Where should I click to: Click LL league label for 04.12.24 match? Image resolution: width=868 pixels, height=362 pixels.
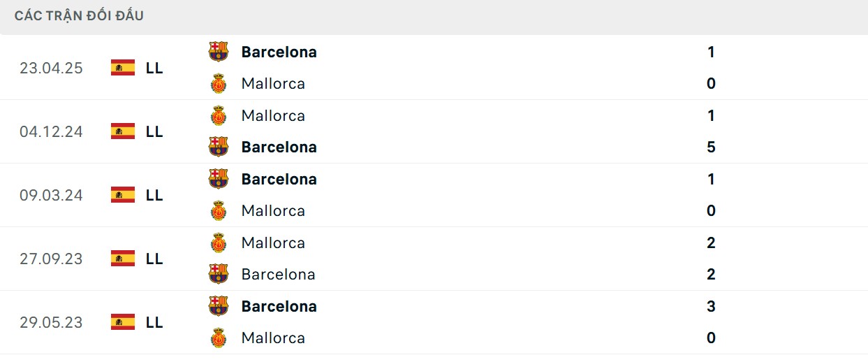click(x=154, y=131)
